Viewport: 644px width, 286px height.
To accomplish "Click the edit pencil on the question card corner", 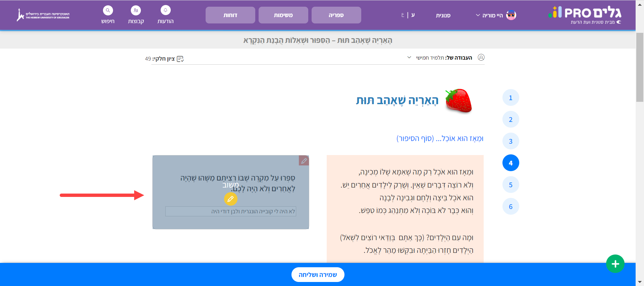I will coord(304,161).
